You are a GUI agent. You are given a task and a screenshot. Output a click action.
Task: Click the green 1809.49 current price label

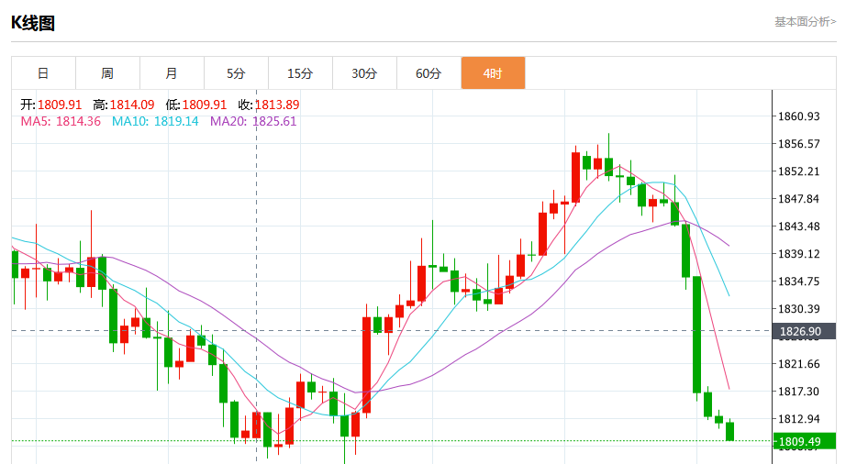804,441
